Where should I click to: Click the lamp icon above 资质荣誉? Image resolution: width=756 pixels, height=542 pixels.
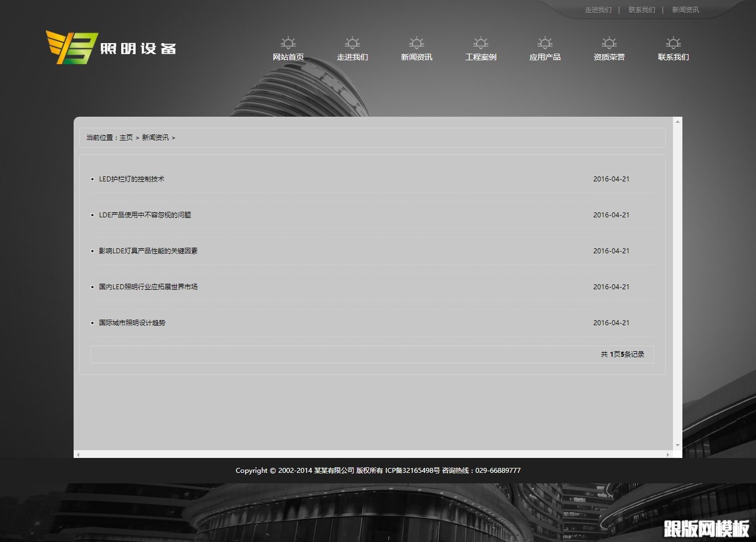click(609, 43)
